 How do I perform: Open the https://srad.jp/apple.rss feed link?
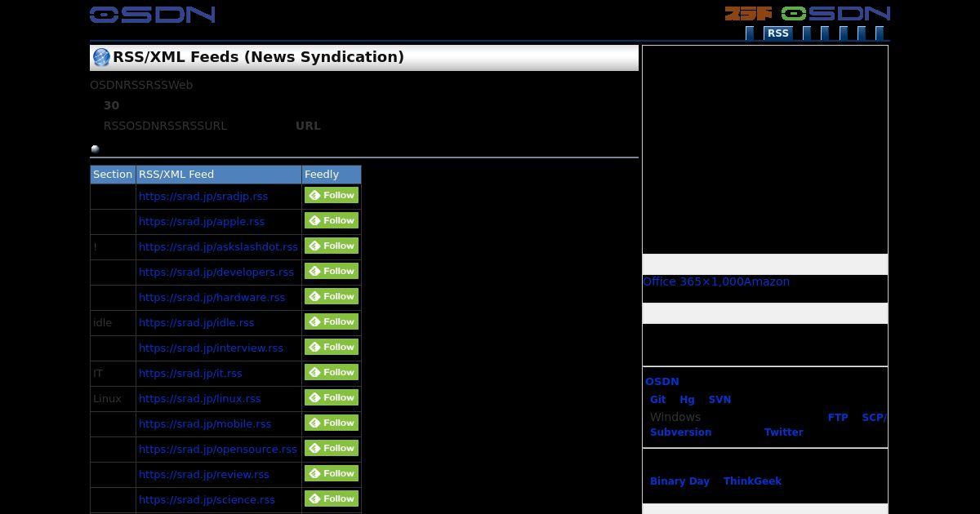(x=202, y=221)
